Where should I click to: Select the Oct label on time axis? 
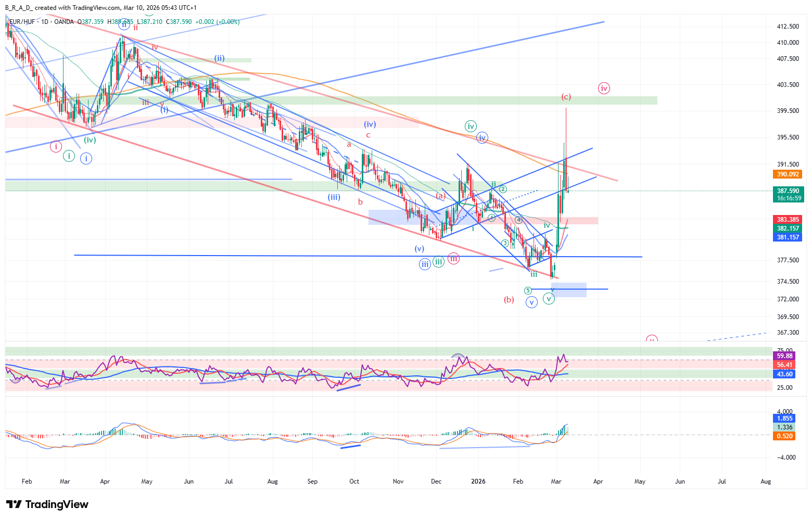coord(354,481)
